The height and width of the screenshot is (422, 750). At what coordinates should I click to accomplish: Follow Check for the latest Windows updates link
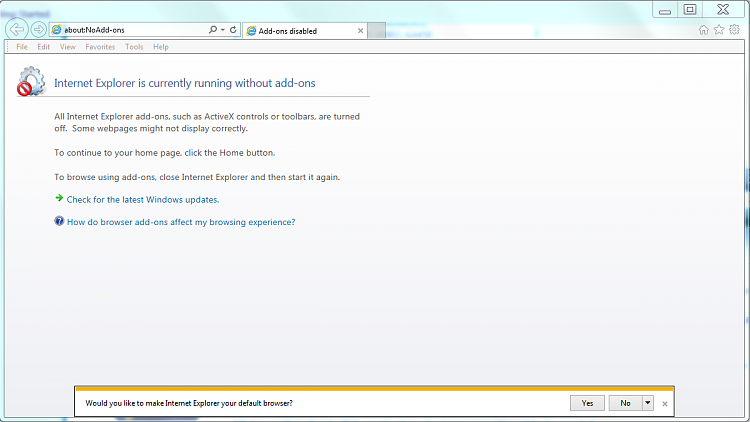point(143,200)
